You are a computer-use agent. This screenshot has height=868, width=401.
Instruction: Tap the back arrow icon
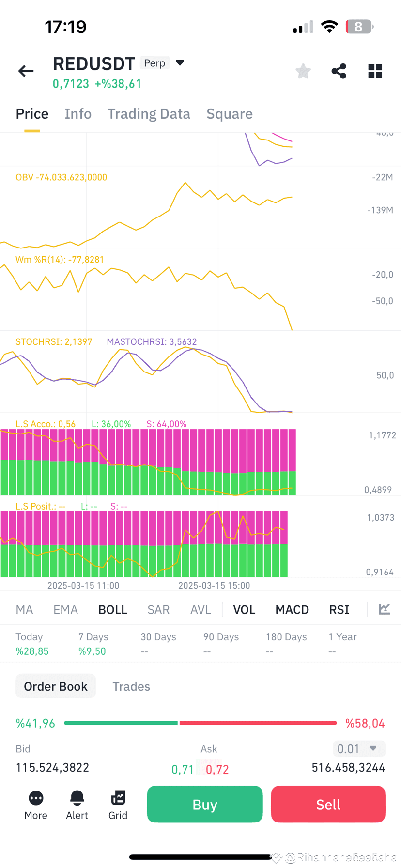click(x=26, y=71)
